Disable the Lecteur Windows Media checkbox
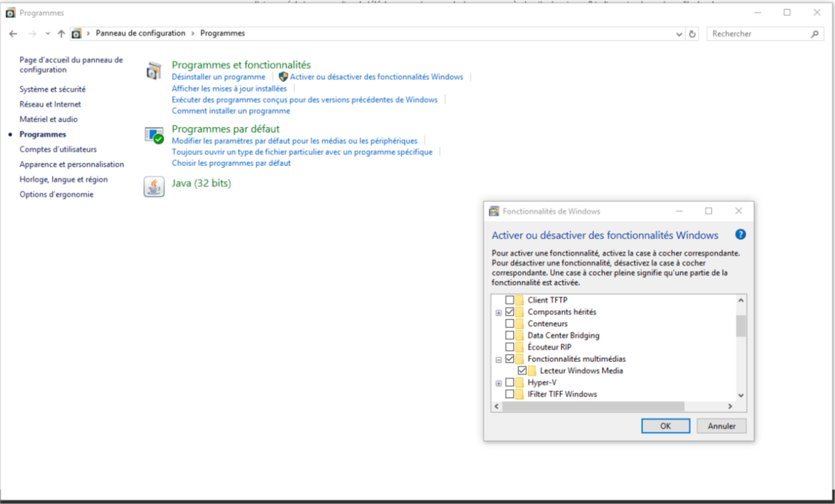The image size is (835, 504). 522,371
